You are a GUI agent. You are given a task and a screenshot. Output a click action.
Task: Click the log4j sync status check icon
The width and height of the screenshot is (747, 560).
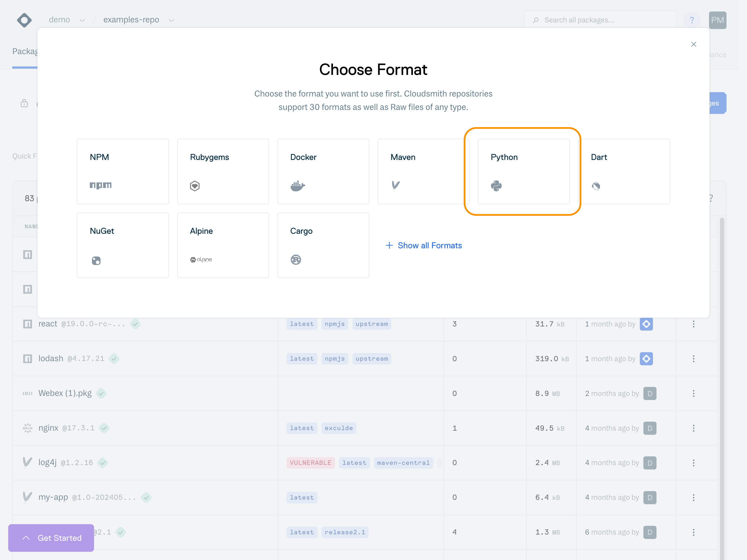tap(103, 463)
